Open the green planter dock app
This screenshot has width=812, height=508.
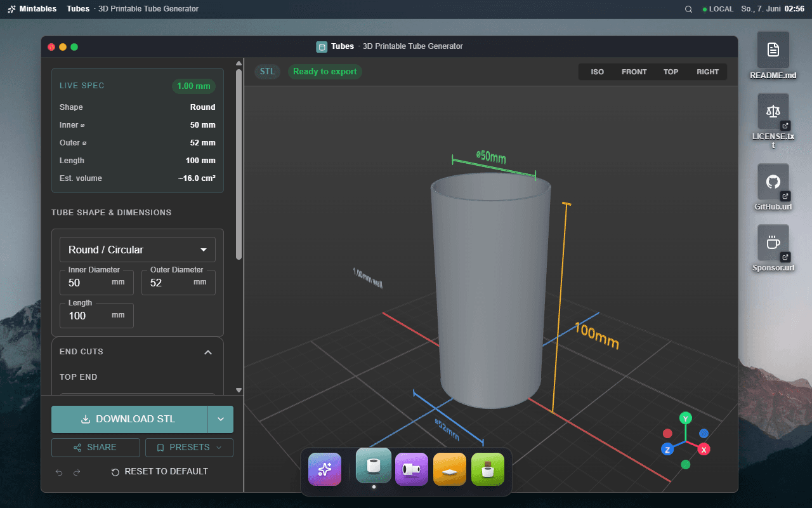click(x=488, y=469)
